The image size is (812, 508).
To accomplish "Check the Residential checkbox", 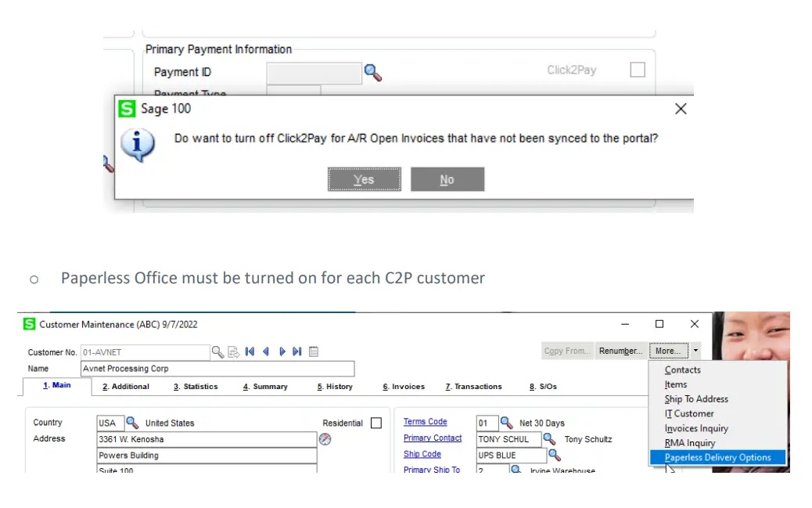I will pyautogui.click(x=376, y=423).
